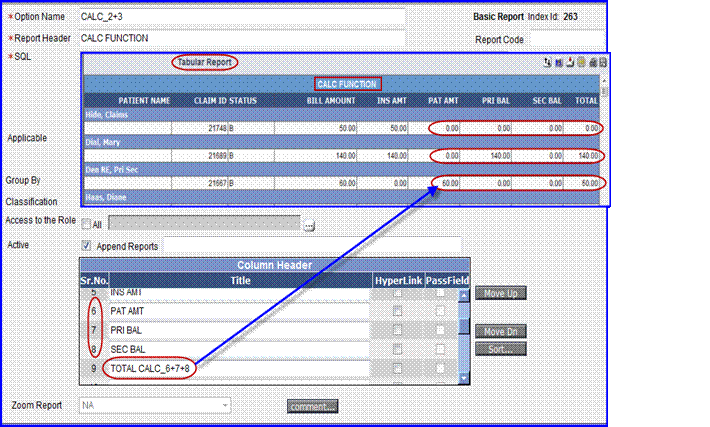Click the PassField column header
Viewport: 710px width, 427px height.
(x=447, y=281)
